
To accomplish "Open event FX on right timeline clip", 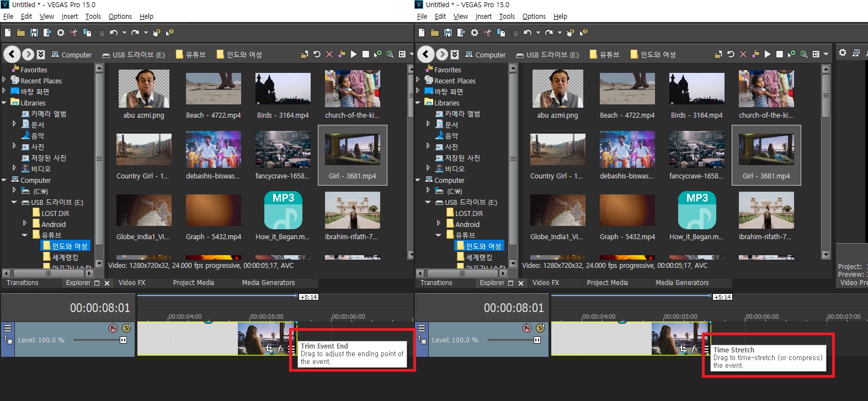I will pyautogui.click(x=694, y=349).
